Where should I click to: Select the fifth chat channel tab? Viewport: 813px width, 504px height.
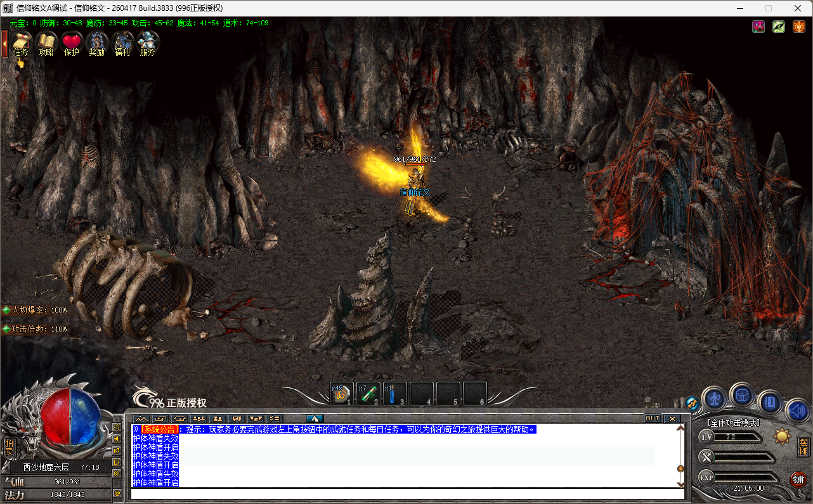tap(218, 418)
